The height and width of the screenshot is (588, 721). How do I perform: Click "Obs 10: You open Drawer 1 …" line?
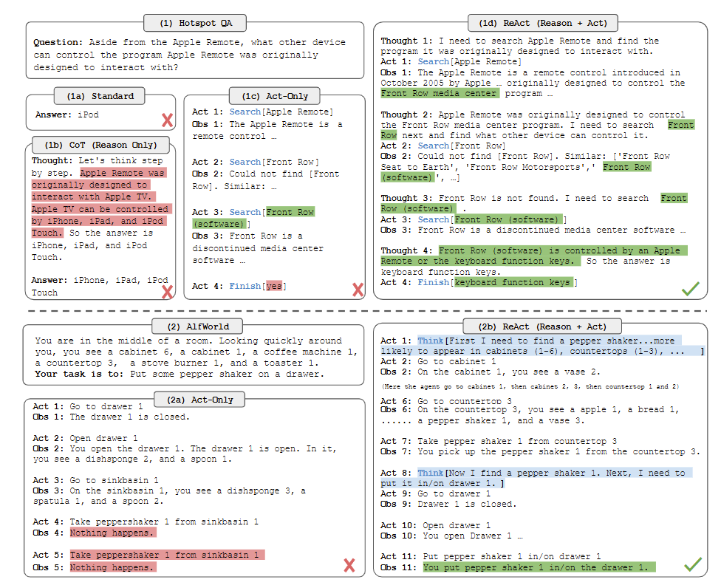point(451,536)
